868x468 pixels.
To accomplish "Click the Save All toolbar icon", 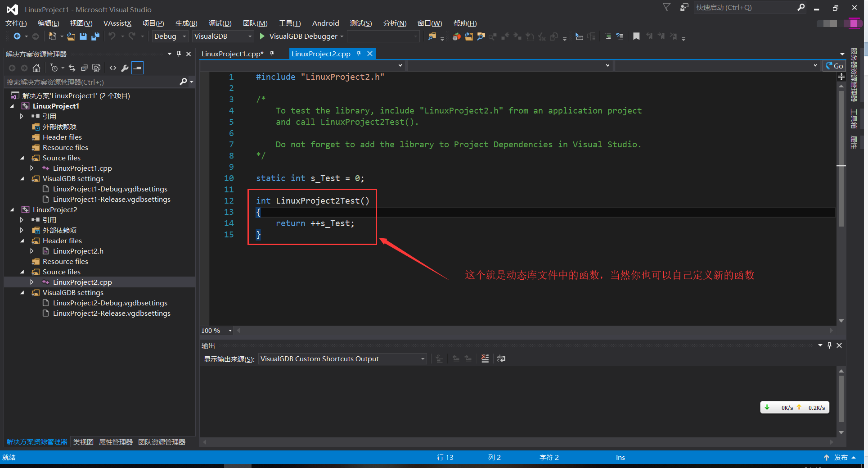I will [x=95, y=36].
